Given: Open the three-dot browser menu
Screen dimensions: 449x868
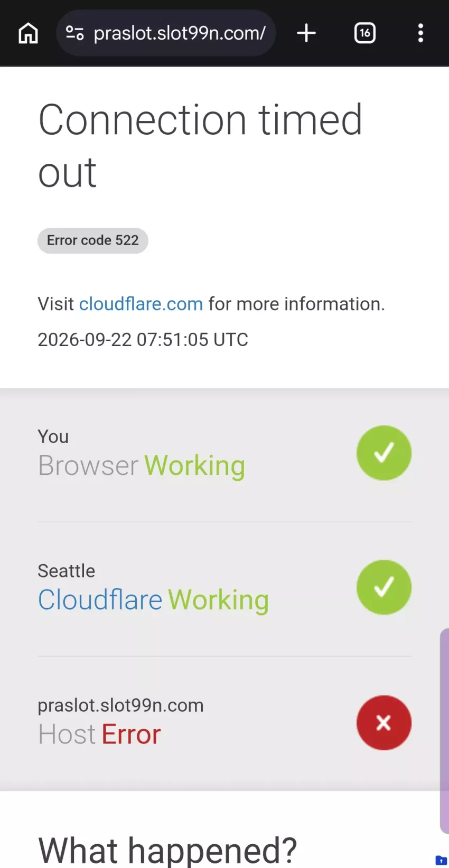Looking at the screenshot, I should (x=420, y=33).
